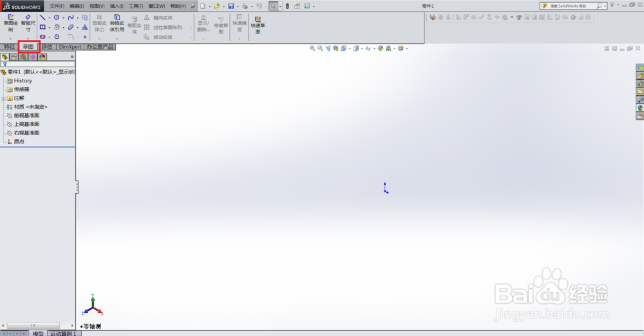The height and width of the screenshot is (336, 644).
Task: Select 材质 <未指定> tree item
Action: 30,107
